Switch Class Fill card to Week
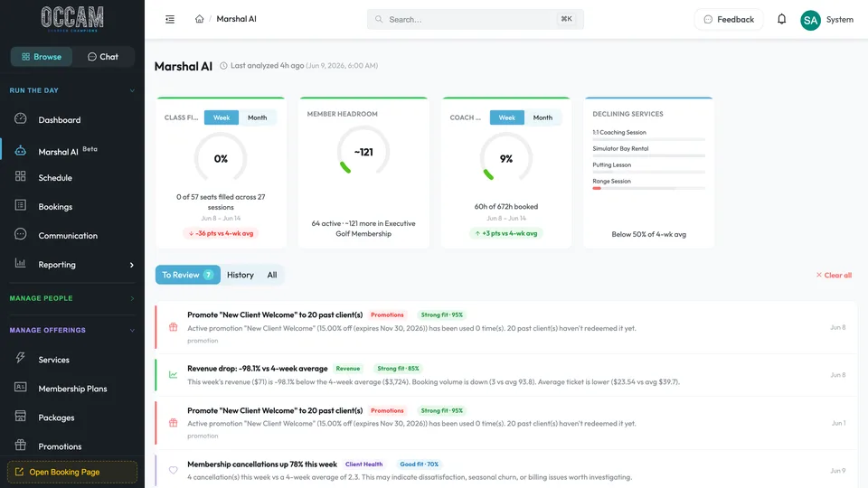Screen dimensions: 868x488 pos(222,117)
